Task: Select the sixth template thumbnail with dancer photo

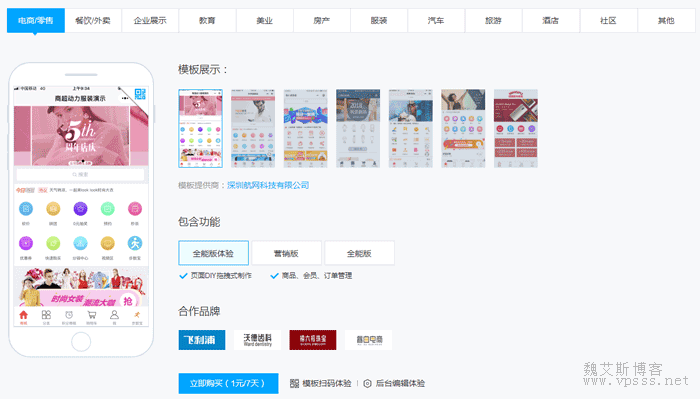Action: 463,129
